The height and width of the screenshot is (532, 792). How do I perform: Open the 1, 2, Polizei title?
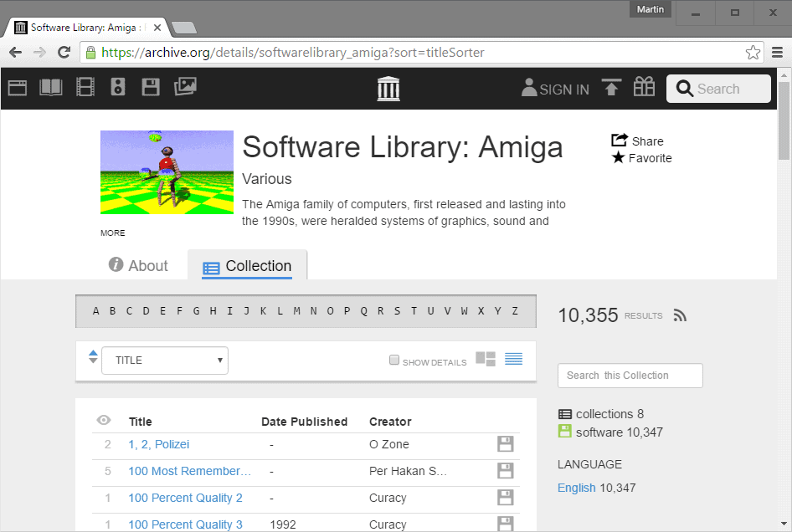[x=158, y=444]
